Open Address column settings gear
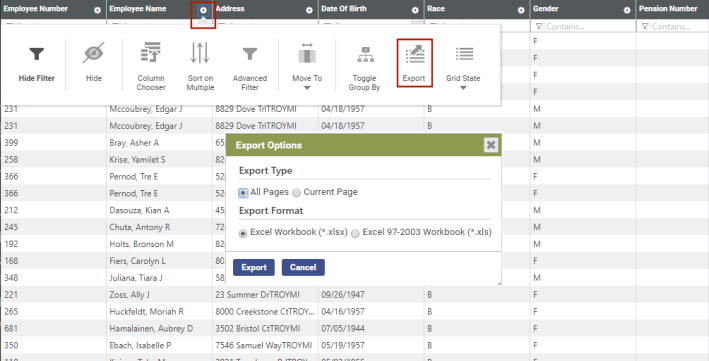Viewport: 709px width, 361px height. 309,10
